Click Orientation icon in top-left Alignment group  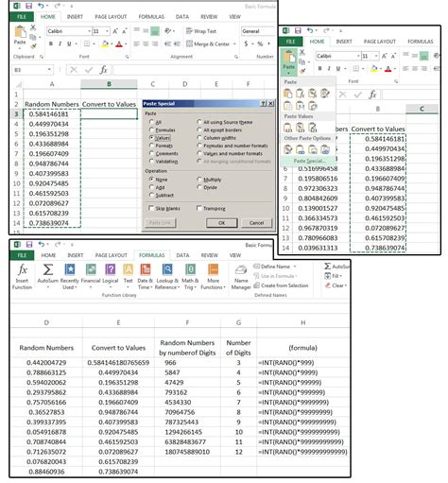tap(168, 31)
